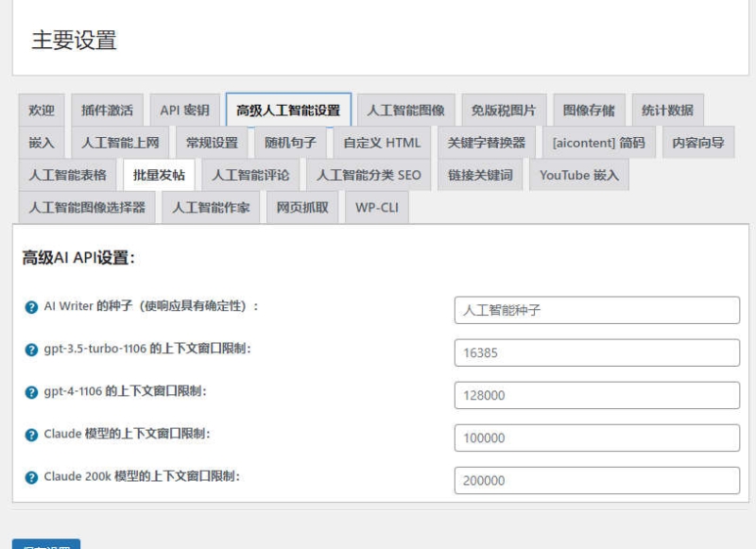Switch to 人工智能分类 SEO tab
This screenshot has height=549, width=756.
[x=369, y=175]
